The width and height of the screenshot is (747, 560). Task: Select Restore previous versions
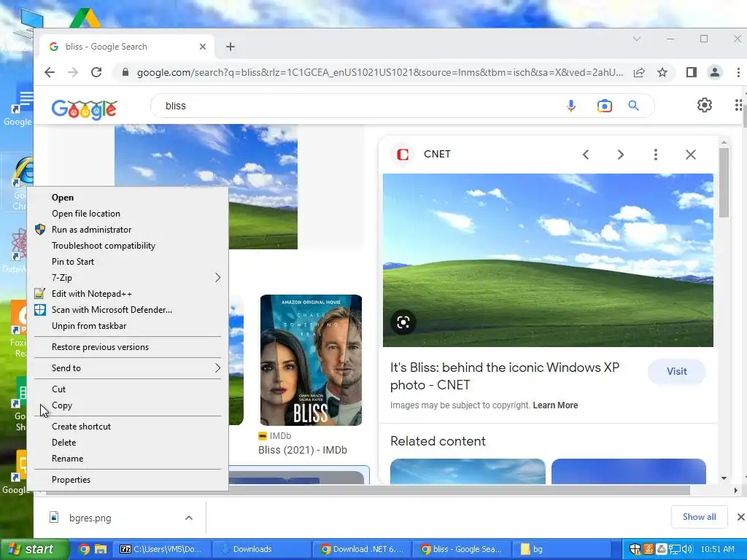pyautogui.click(x=128, y=347)
